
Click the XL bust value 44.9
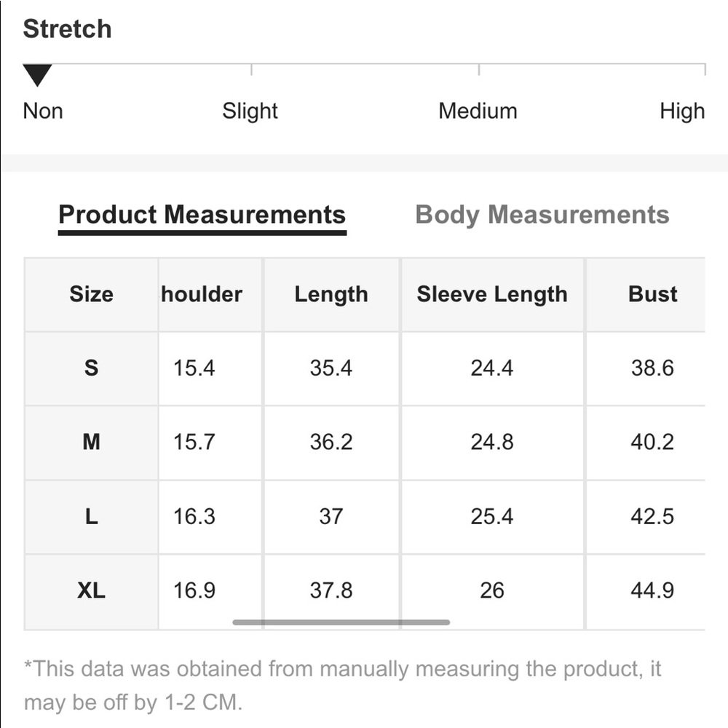(x=652, y=590)
